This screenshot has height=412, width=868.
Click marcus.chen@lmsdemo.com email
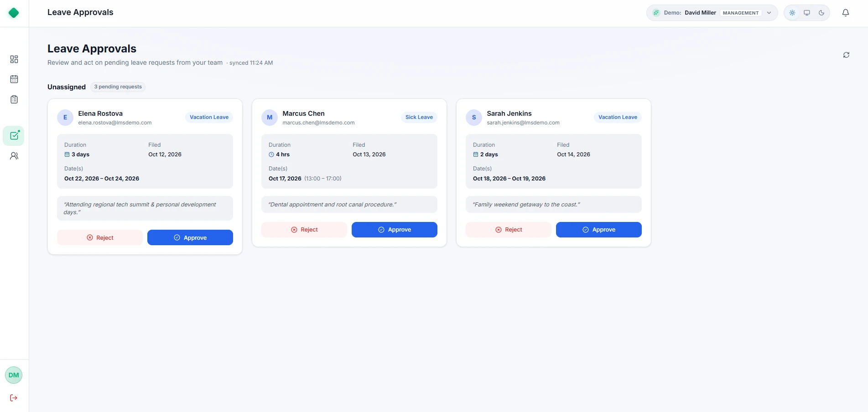[318, 123]
